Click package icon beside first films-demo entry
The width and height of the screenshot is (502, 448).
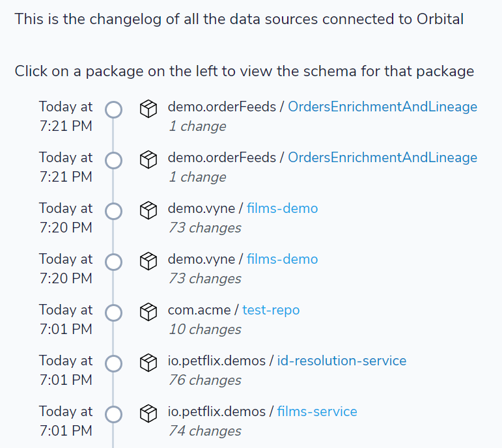(148, 210)
